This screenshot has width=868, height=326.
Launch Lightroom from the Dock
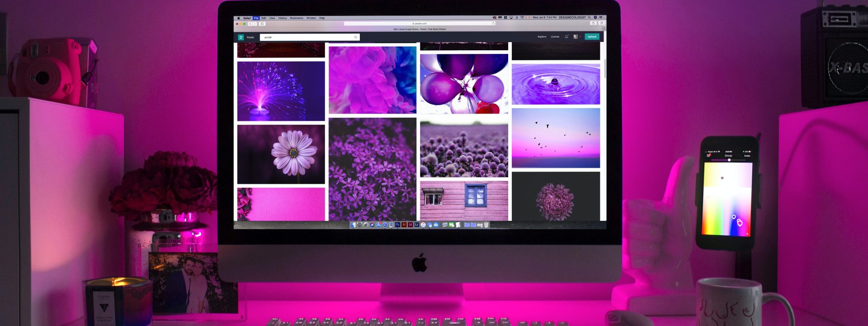(417, 225)
